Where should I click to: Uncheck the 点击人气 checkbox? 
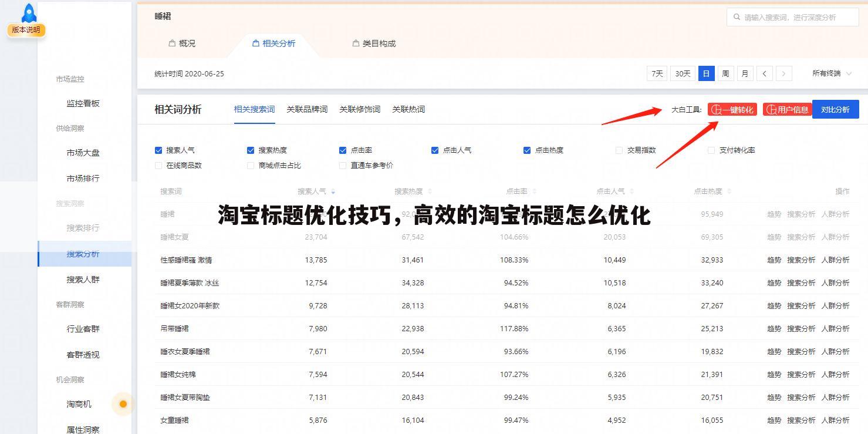[x=435, y=150]
